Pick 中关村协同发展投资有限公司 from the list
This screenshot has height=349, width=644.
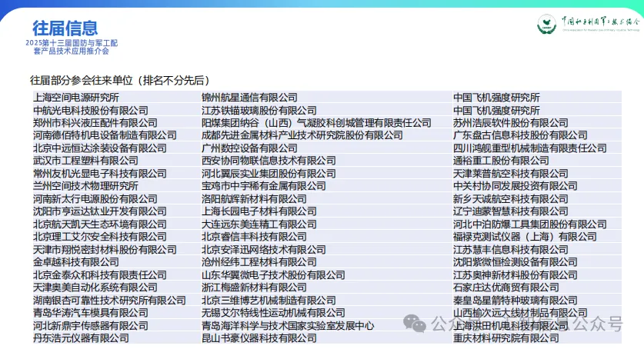(x=516, y=186)
